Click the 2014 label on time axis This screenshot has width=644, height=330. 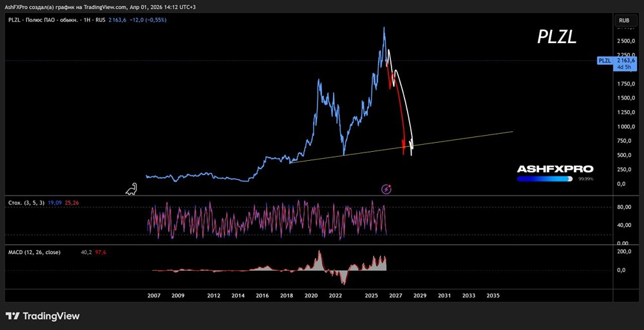(x=238, y=295)
